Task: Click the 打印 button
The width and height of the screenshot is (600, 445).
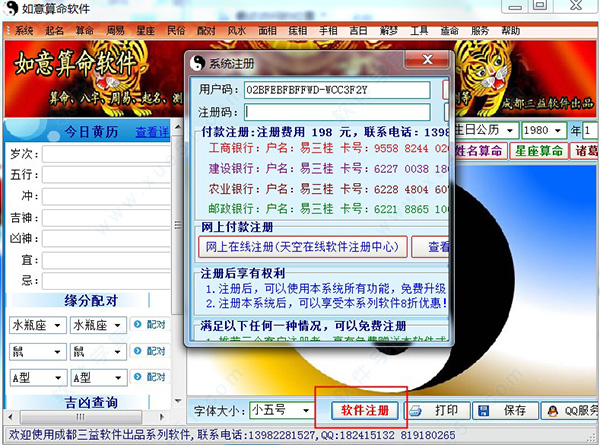Action: point(438,411)
